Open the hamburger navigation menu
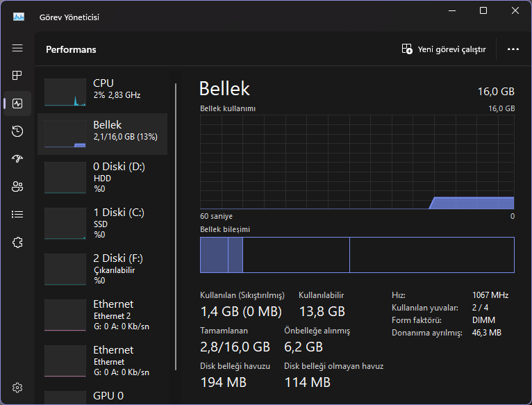This screenshot has height=405, width=532. click(17, 48)
